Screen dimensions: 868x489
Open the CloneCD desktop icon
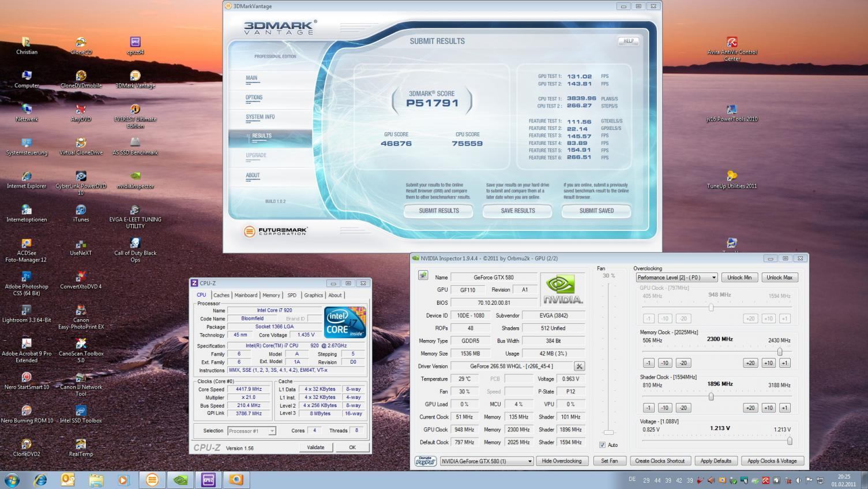click(81, 46)
